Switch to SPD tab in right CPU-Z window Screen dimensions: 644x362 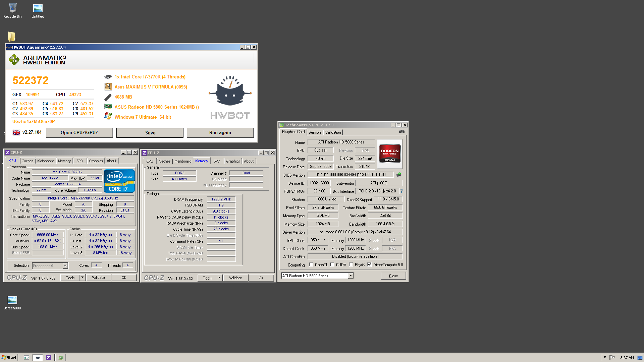(x=217, y=161)
